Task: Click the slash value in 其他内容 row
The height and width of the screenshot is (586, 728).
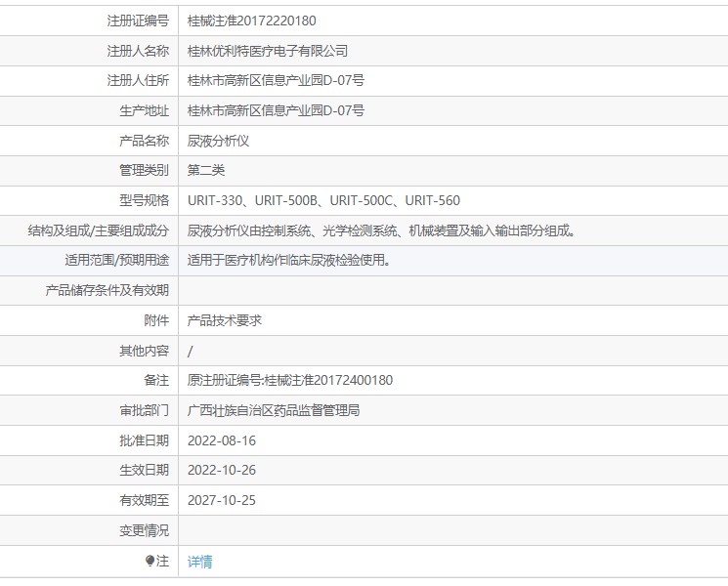Action: click(190, 352)
